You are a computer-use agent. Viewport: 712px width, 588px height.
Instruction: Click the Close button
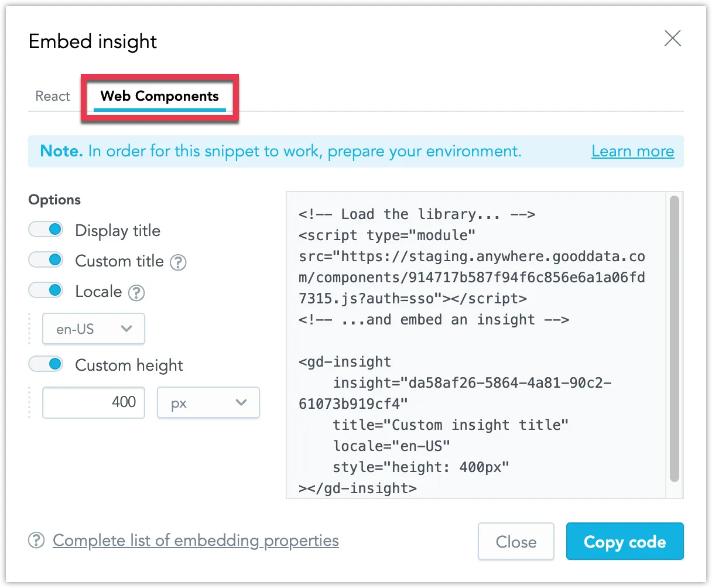516,542
